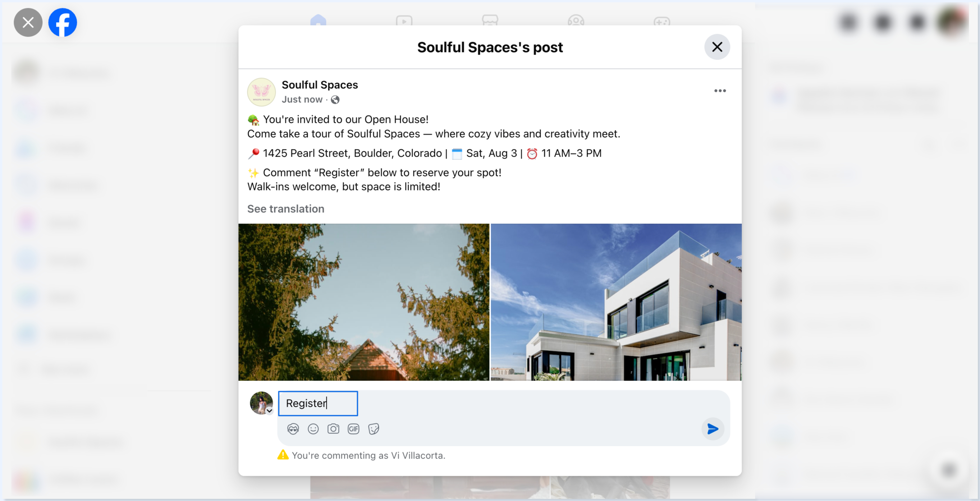Open the three-dot post options menu
This screenshot has height=501, width=980.
[x=720, y=91]
